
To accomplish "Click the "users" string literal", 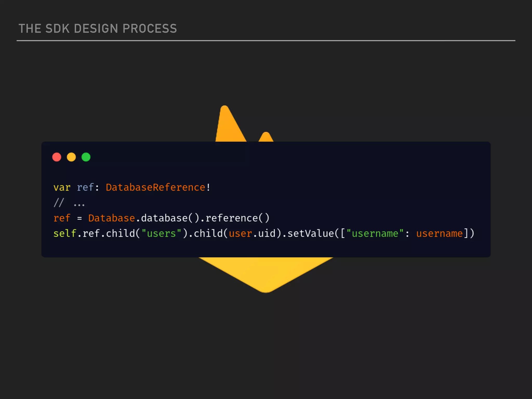I will pyautogui.click(x=161, y=233).
